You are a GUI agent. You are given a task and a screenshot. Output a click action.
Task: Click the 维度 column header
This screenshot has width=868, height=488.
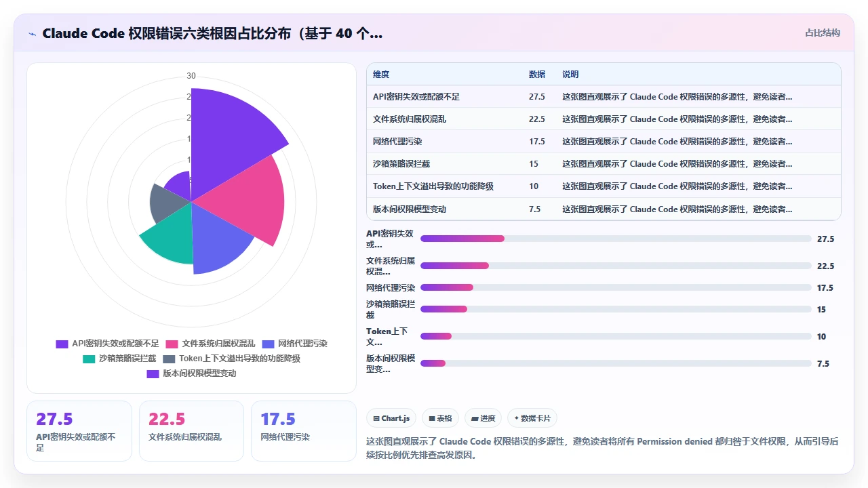[x=381, y=75]
